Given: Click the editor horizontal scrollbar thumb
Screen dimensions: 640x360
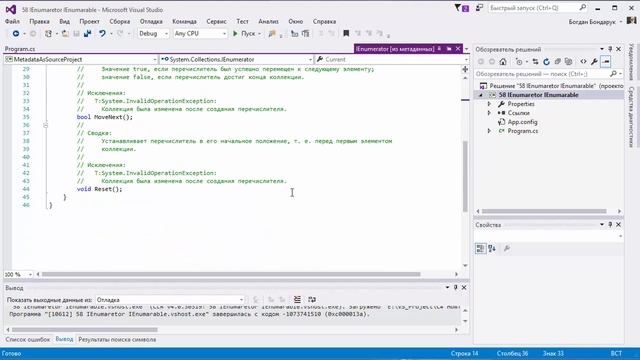Looking at the screenshot, I should [231, 274].
